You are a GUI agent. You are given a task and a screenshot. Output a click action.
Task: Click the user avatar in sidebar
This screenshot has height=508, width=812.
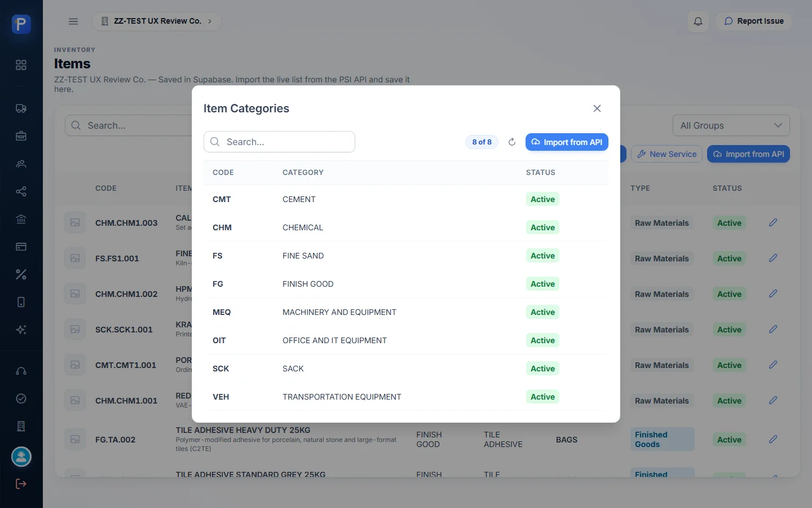pos(21,457)
